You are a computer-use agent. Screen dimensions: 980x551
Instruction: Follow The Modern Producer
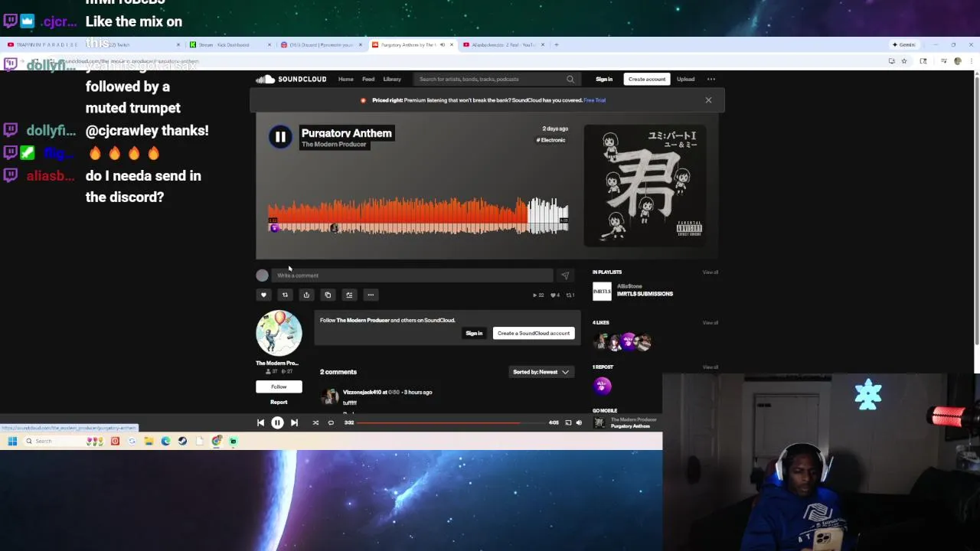point(279,386)
